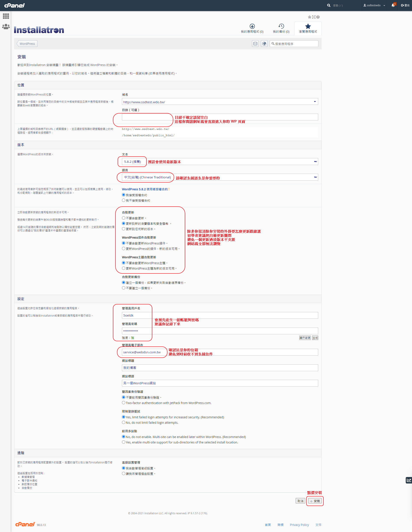412x532 pixels.
Task: Select 我不接受授權合約
Action: 123,200
